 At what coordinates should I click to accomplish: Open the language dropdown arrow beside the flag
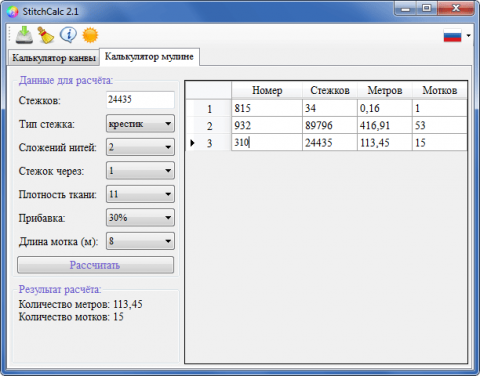pyautogui.click(x=468, y=35)
